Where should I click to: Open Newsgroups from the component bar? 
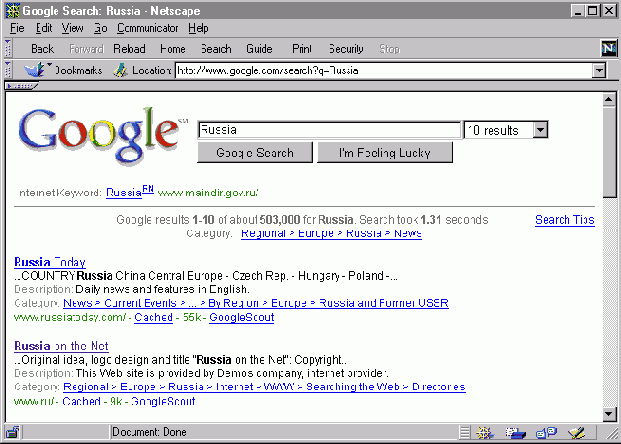(547, 432)
